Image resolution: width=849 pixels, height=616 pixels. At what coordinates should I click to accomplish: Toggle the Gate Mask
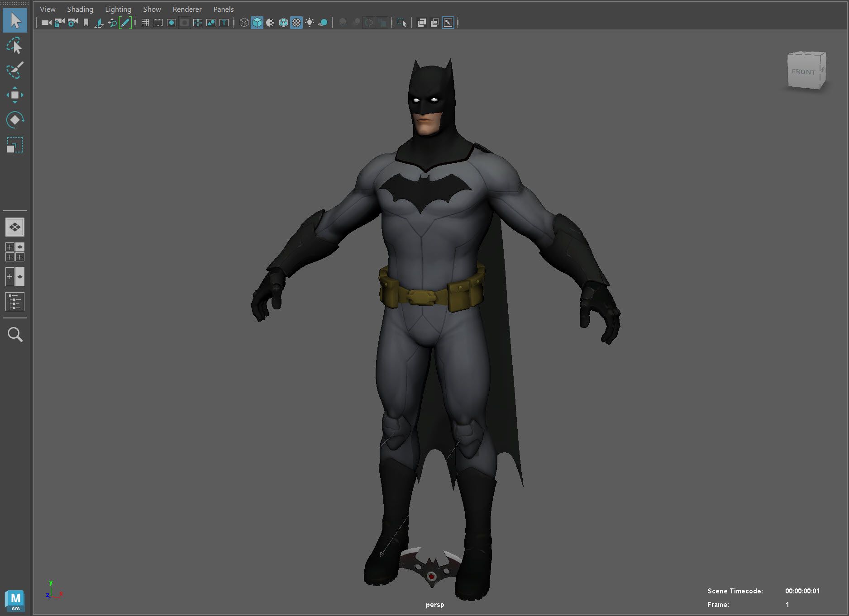(x=185, y=23)
